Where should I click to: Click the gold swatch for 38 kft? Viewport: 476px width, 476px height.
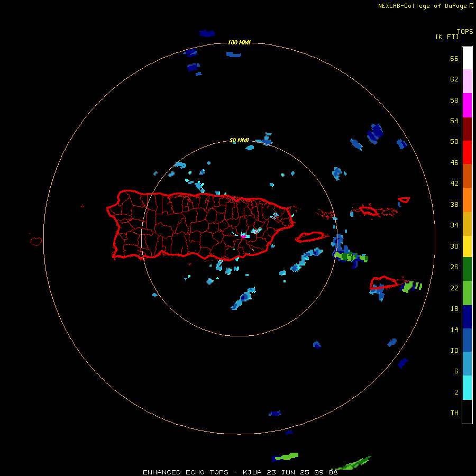(x=467, y=224)
